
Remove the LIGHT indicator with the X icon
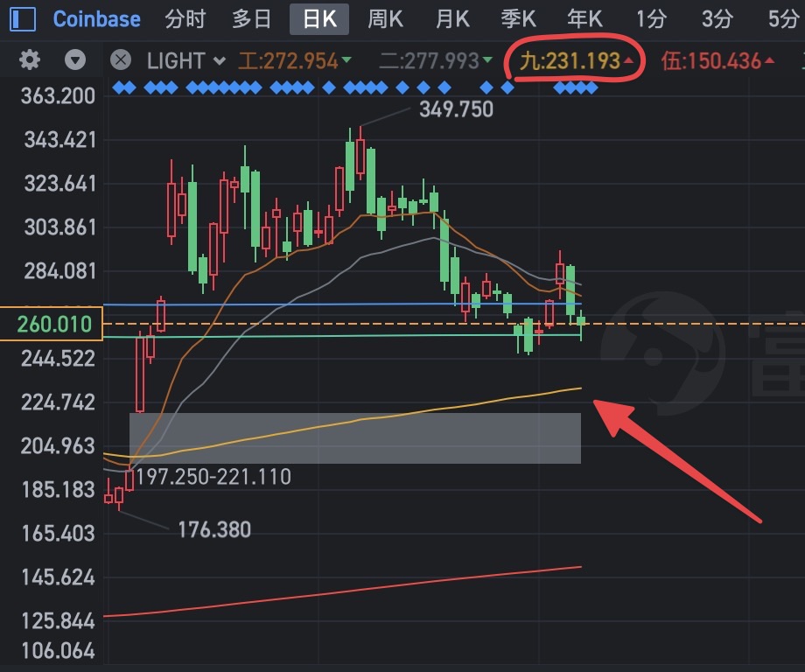(121, 60)
